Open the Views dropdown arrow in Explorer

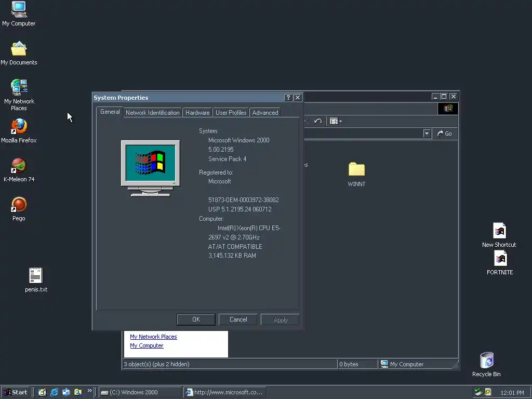340,122
